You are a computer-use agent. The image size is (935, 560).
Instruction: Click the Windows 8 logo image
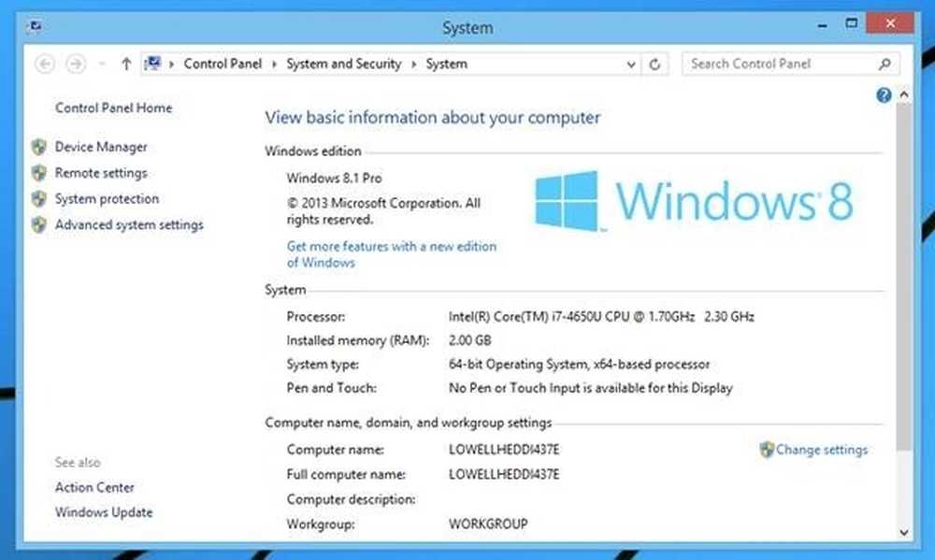pos(694,202)
